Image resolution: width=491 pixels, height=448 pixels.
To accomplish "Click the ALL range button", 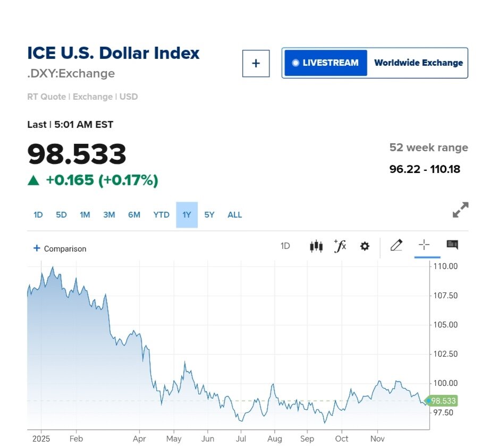I will 234,214.
